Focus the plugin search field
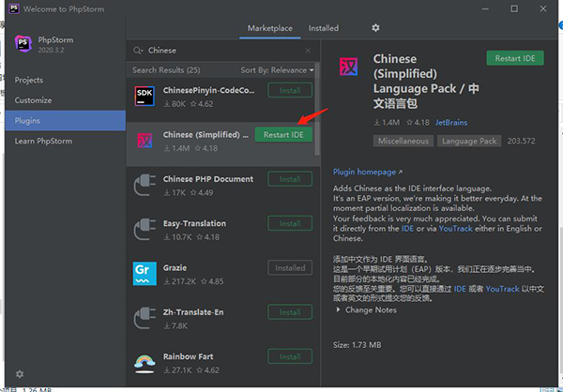 tap(222, 51)
